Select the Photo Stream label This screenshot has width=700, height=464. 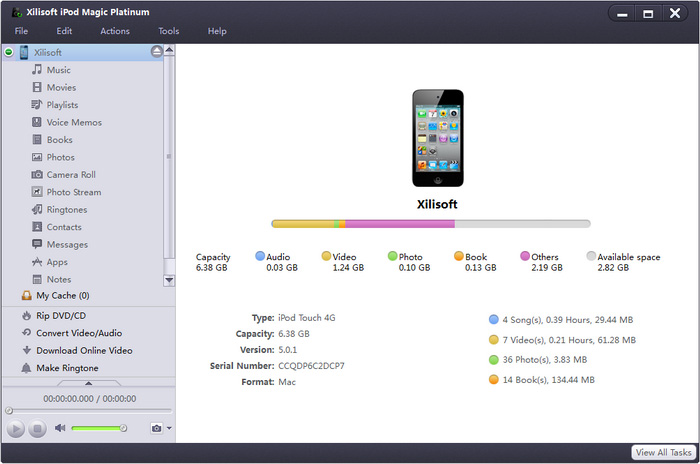(74, 192)
